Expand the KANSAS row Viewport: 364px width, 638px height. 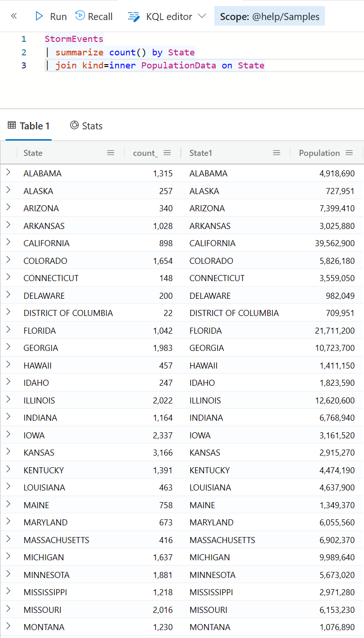coord(8,452)
